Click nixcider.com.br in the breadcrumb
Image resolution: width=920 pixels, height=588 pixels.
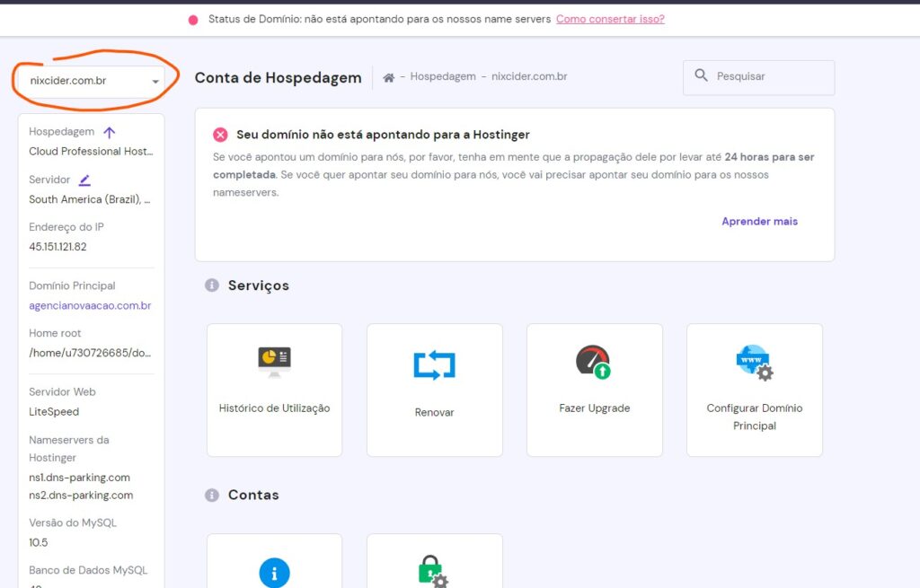[529, 76]
